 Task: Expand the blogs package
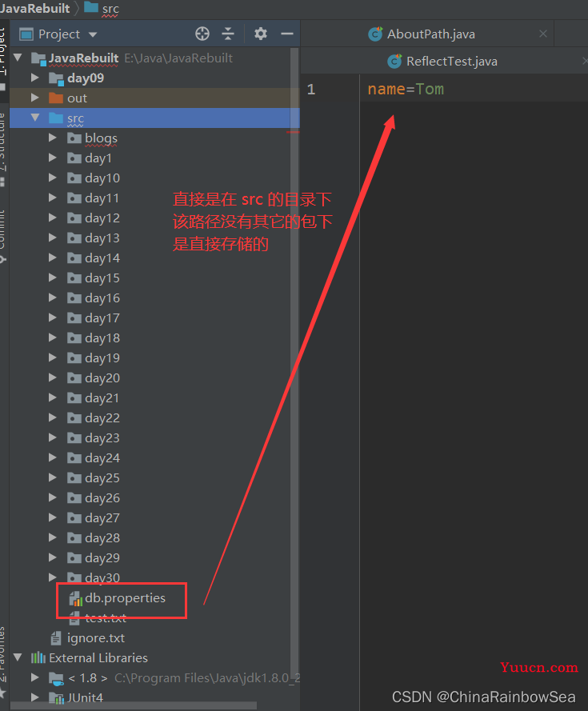53,138
